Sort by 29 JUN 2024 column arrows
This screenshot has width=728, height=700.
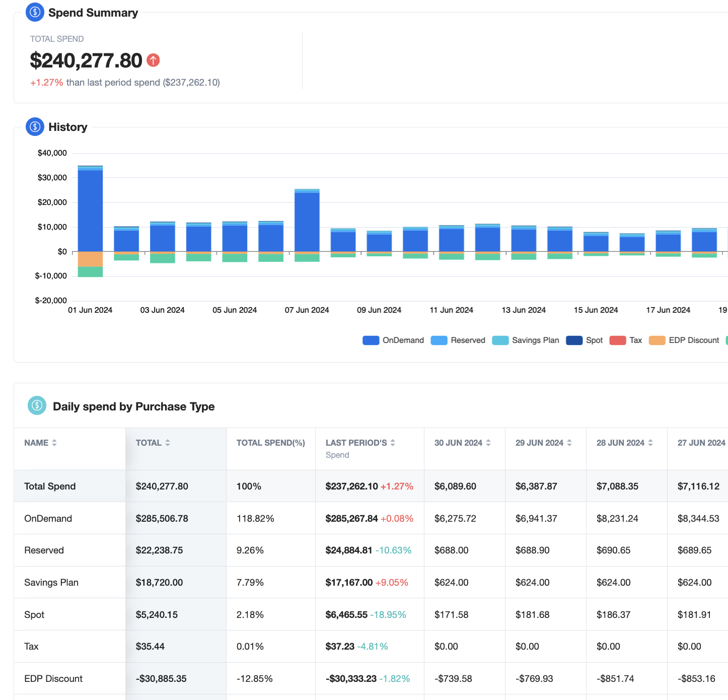coord(569,443)
